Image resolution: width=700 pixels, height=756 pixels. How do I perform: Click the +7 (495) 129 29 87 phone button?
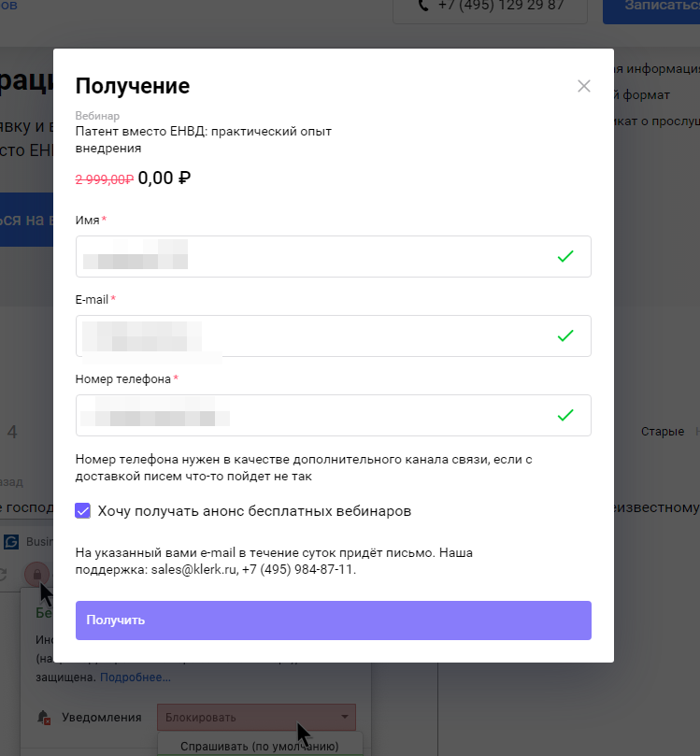click(491, 9)
